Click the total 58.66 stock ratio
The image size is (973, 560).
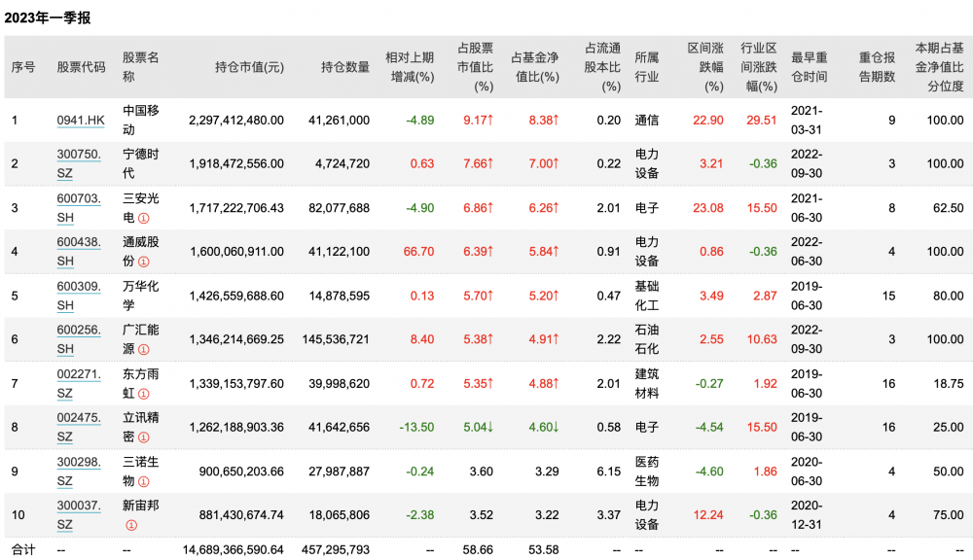tap(478, 549)
